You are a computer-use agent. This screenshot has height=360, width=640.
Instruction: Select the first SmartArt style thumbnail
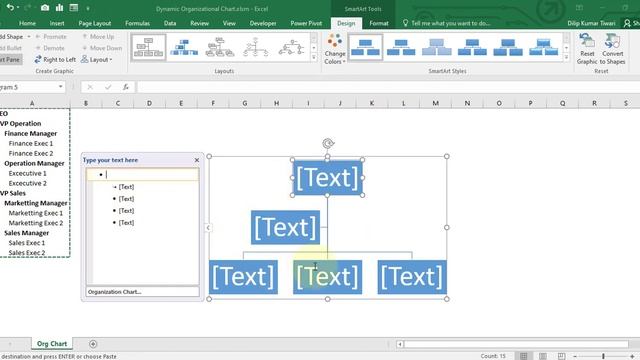[x=365, y=47]
